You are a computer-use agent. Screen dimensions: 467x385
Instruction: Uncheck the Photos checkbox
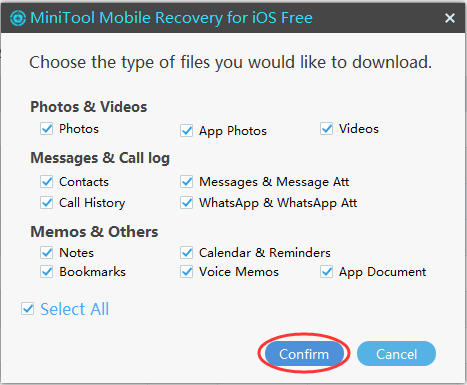coord(47,129)
